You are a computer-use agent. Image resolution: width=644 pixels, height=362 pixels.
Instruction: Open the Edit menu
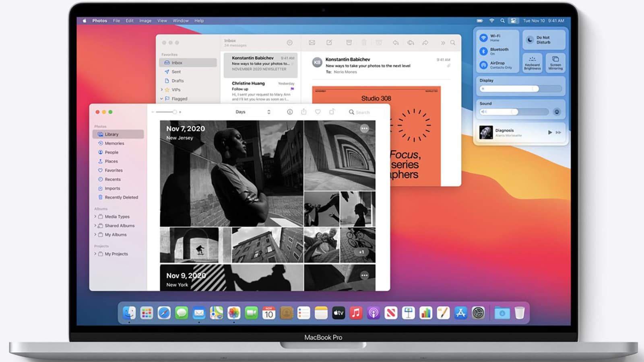(x=130, y=21)
